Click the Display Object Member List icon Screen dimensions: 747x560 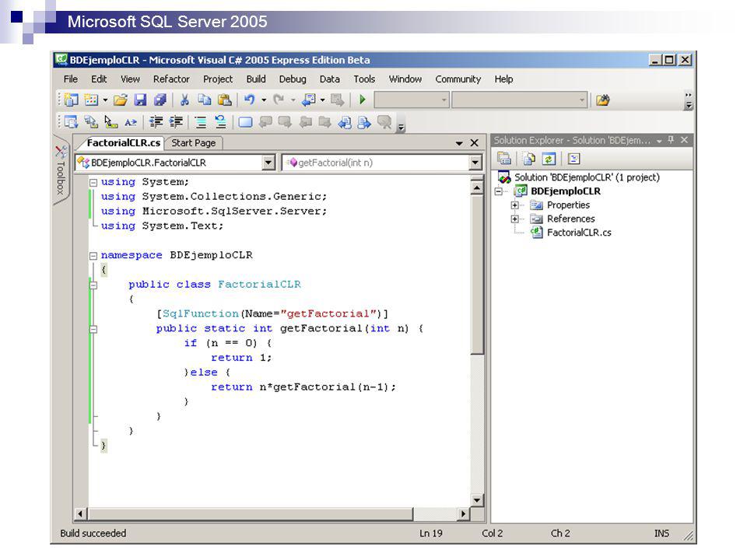71,122
